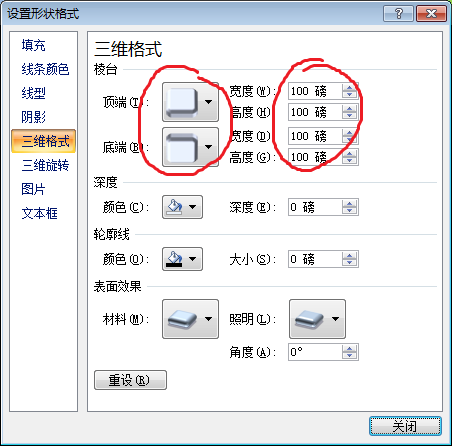452x446 pixels.
Task: Click the help question mark button
Action: pos(398,14)
